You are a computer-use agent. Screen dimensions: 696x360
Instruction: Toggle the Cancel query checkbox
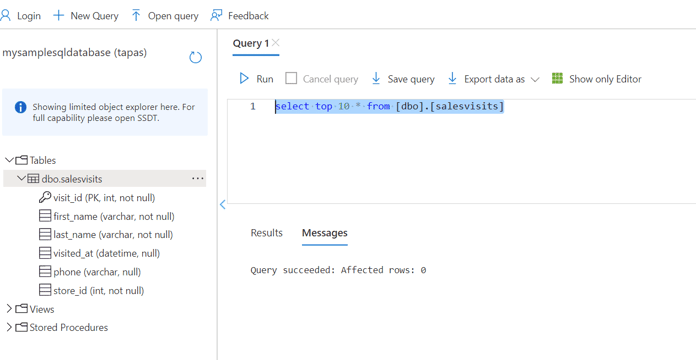click(x=291, y=79)
